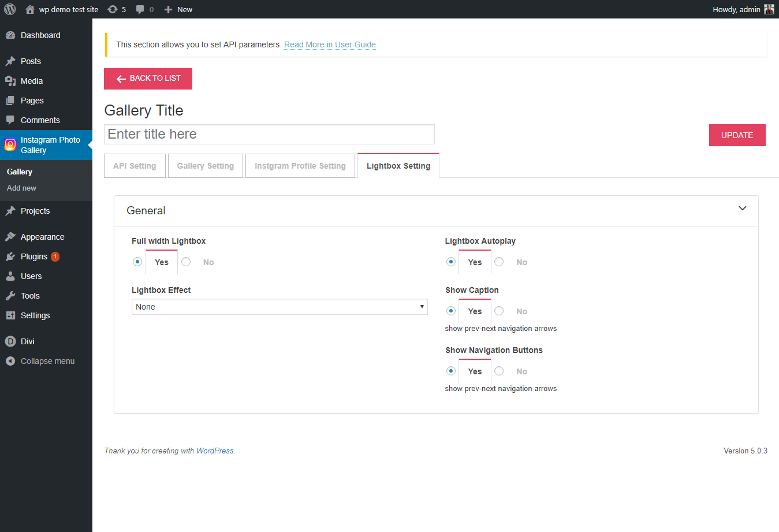779x532 pixels.
Task: Click the gallery title input field
Action: (x=269, y=134)
